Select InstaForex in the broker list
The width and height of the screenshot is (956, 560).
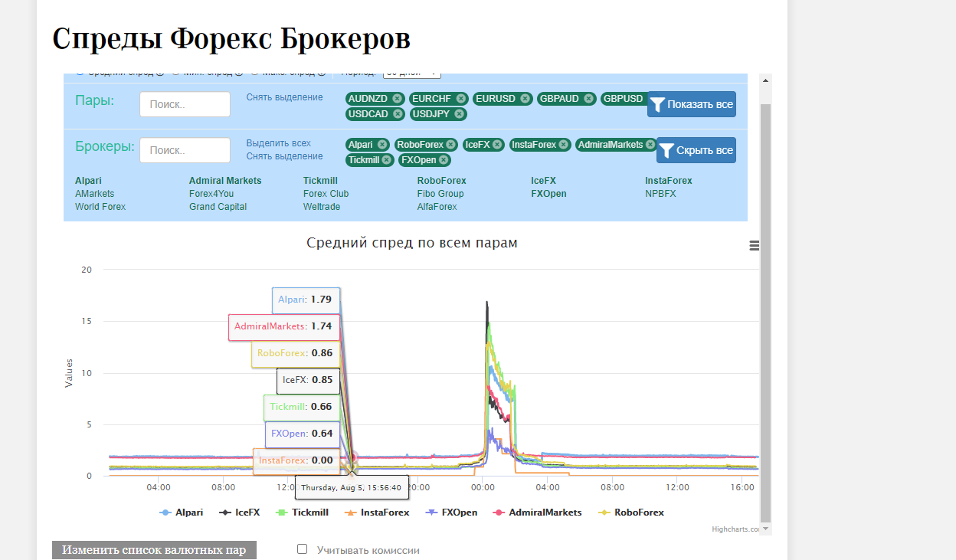click(669, 181)
